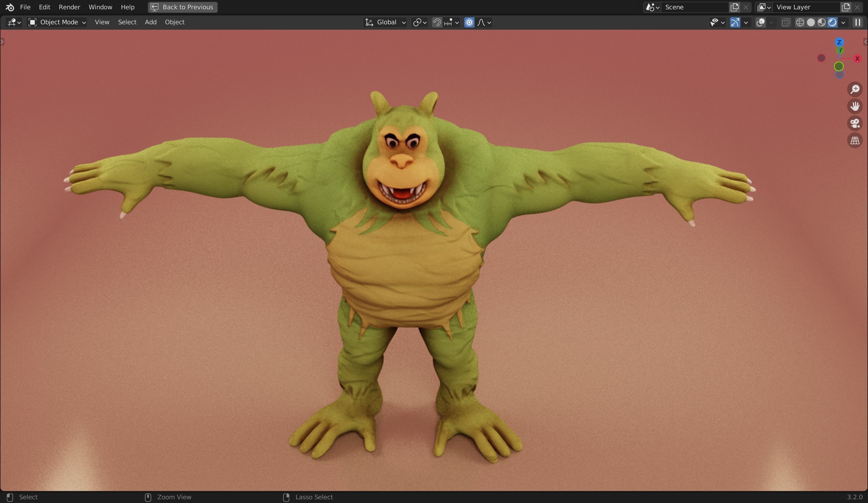The height and width of the screenshot is (503, 868).
Task: Click the Back to Previous button
Action: pyautogui.click(x=183, y=7)
